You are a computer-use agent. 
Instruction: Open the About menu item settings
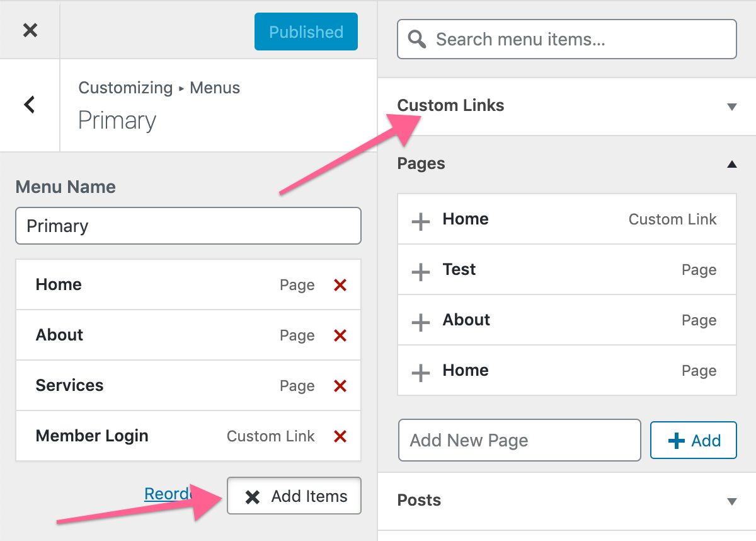[x=188, y=335]
